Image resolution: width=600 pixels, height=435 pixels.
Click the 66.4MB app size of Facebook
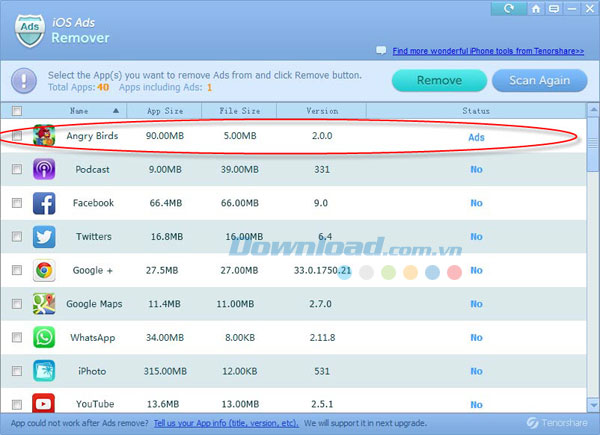click(166, 203)
